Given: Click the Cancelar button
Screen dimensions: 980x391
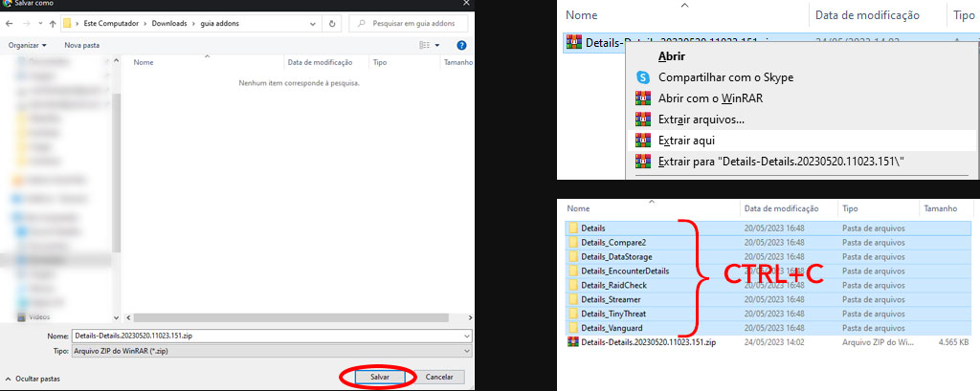Looking at the screenshot, I should tap(438, 378).
